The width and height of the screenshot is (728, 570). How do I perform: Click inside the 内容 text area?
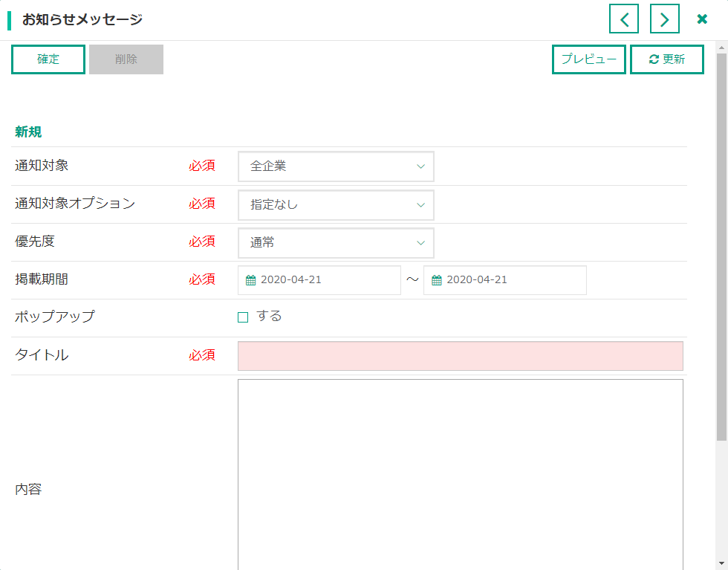460,475
